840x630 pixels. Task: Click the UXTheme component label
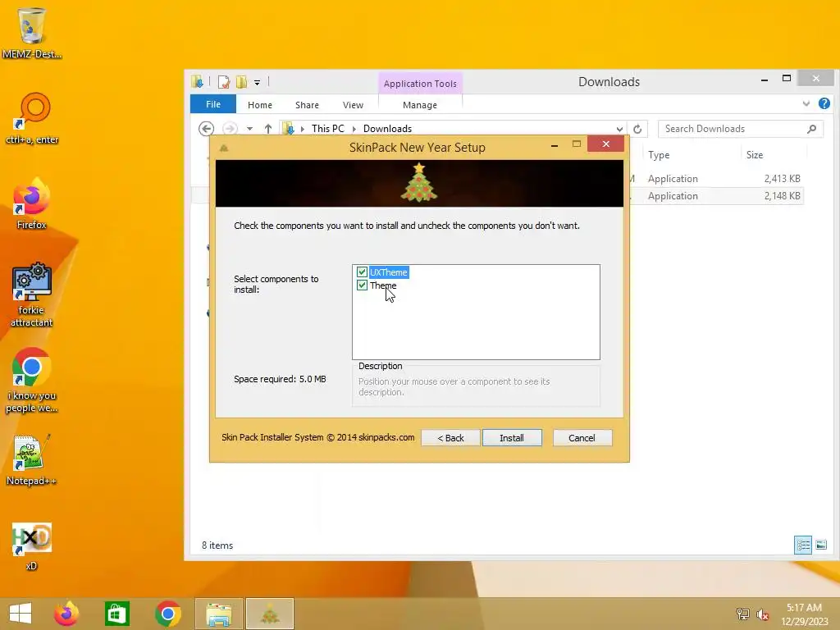click(x=388, y=272)
